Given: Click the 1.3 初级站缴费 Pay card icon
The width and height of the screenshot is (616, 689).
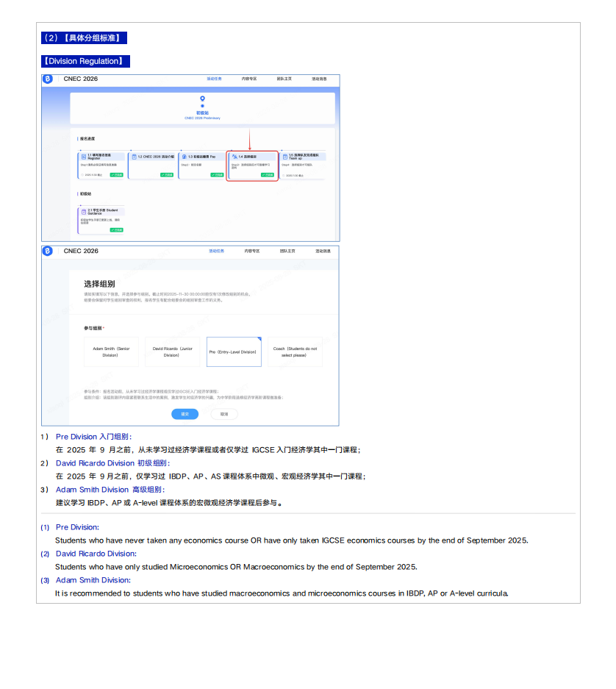Looking at the screenshot, I should (x=183, y=157).
